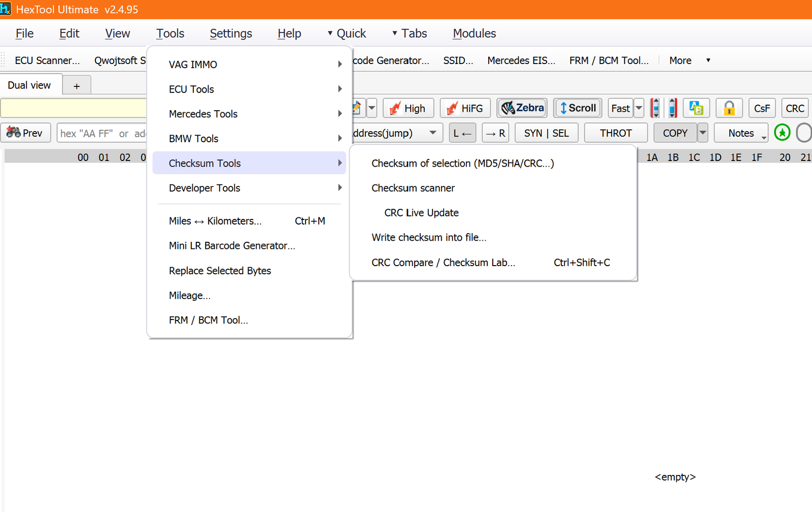Click the HexTool app logo icon
The height and width of the screenshot is (512, 812).
coord(5,9)
